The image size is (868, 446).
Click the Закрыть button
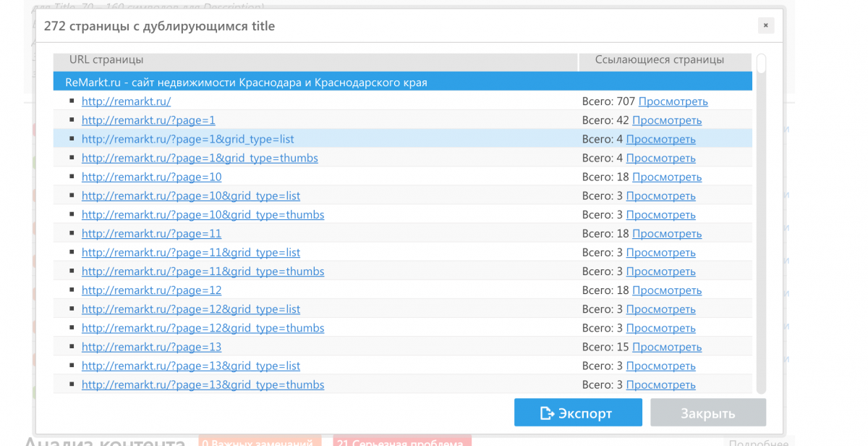point(707,413)
